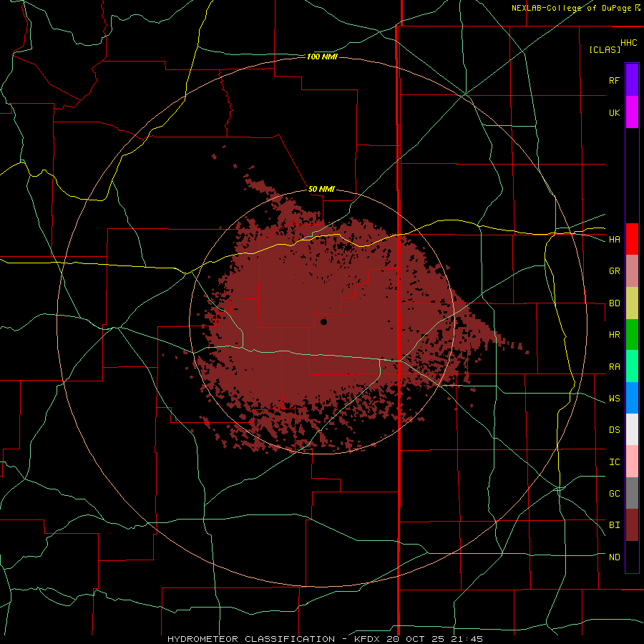The height and width of the screenshot is (644, 644).
Task: Click the "50 NMI" range ring label
Action: click(x=321, y=189)
